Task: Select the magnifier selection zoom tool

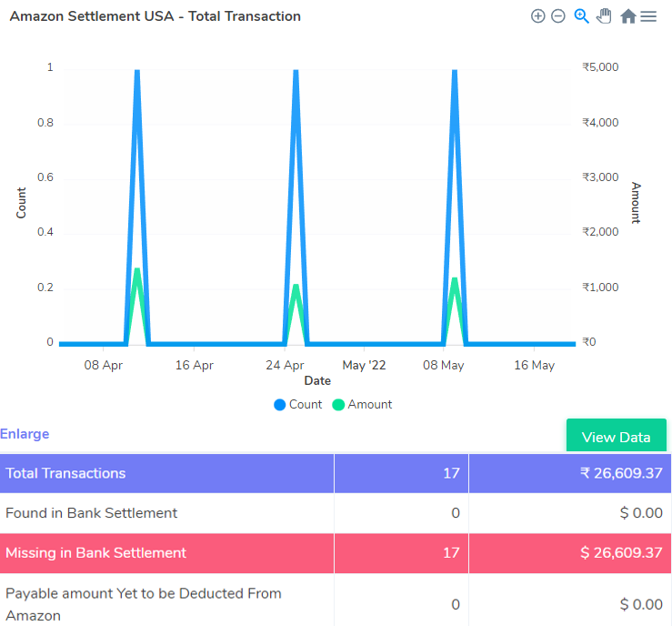Action: pyautogui.click(x=581, y=16)
